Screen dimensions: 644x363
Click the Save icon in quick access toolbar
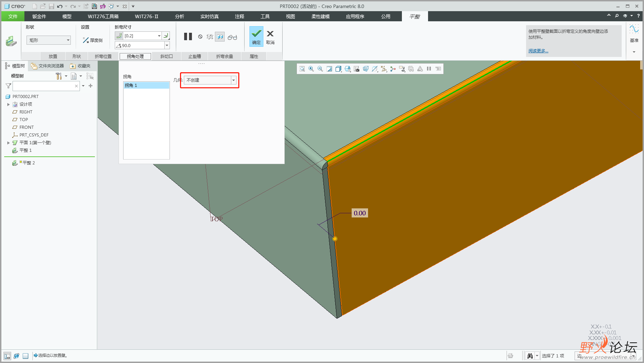point(51,6)
